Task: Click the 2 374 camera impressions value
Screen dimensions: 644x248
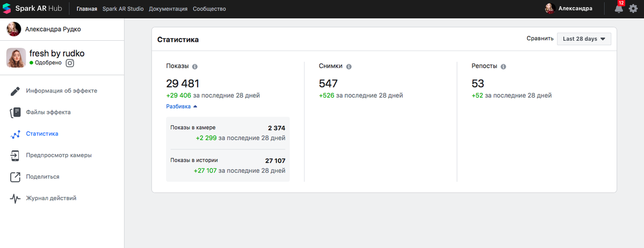Action: (277, 128)
